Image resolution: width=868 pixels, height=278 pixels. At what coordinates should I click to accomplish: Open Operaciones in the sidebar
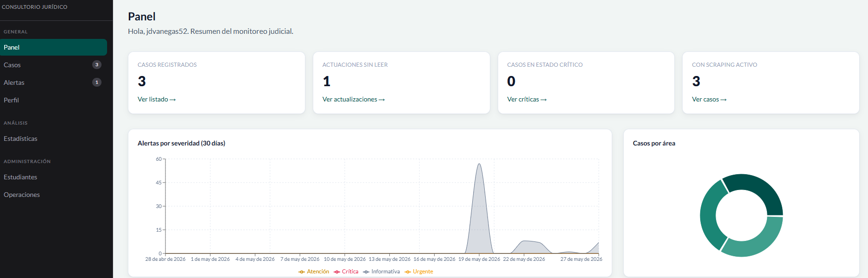pos(53,195)
